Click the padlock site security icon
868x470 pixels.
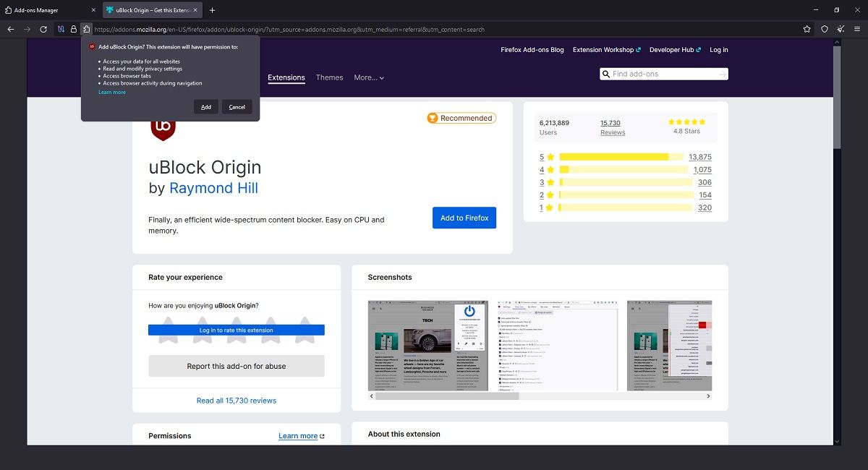click(x=73, y=30)
